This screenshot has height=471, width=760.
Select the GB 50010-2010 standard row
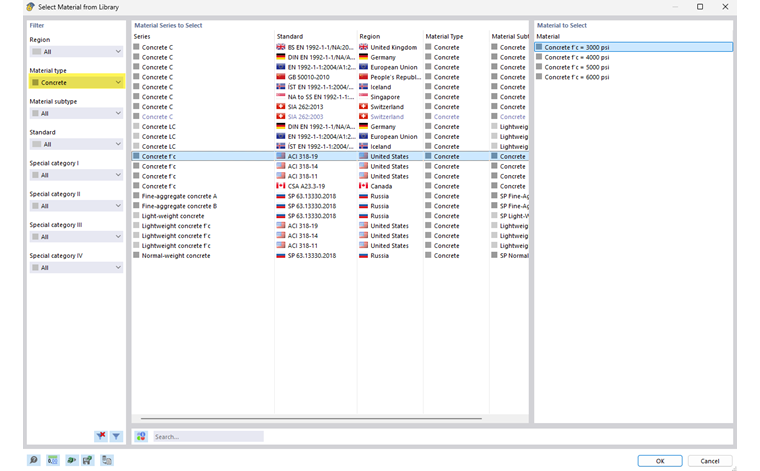(330, 77)
